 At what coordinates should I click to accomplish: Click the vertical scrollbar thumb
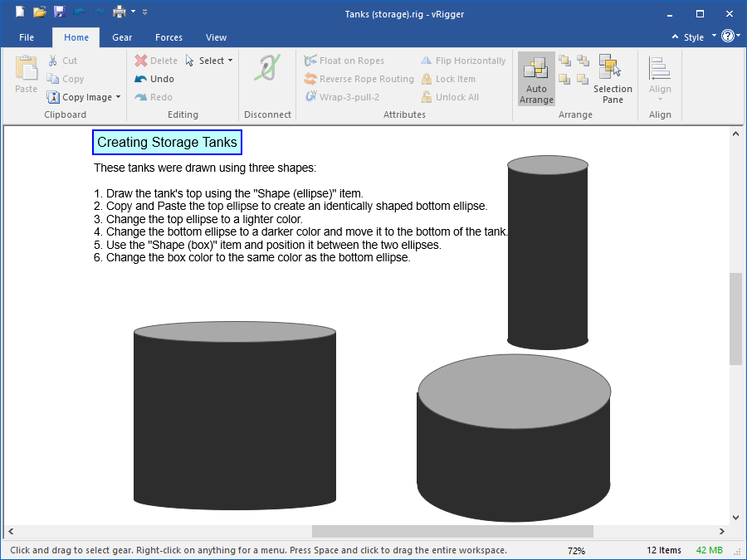(735, 319)
